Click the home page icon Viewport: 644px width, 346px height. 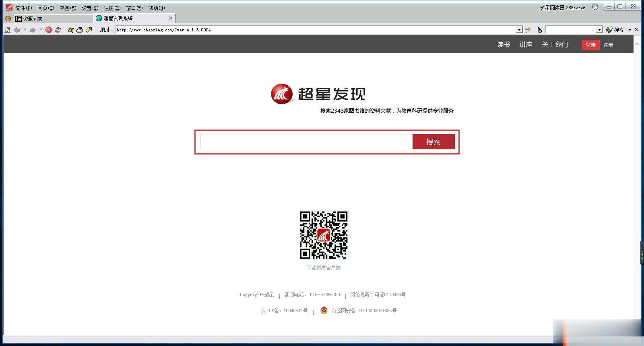pos(7,30)
